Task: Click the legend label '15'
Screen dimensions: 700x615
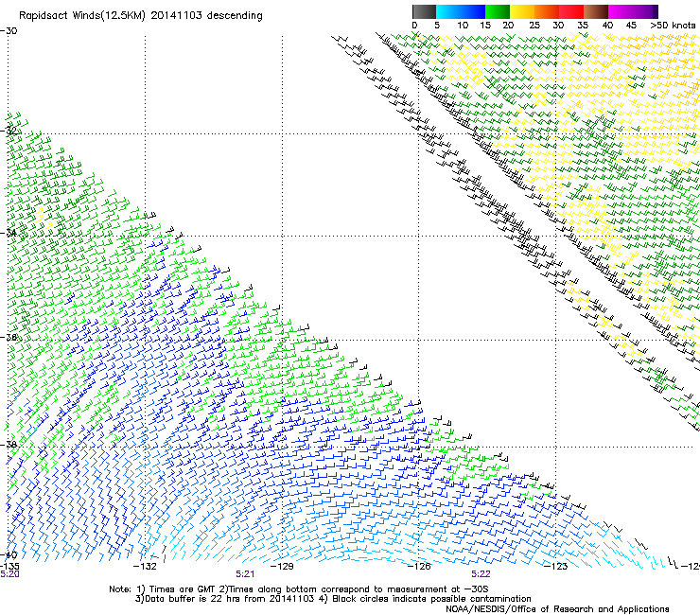Action: (x=485, y=26)
